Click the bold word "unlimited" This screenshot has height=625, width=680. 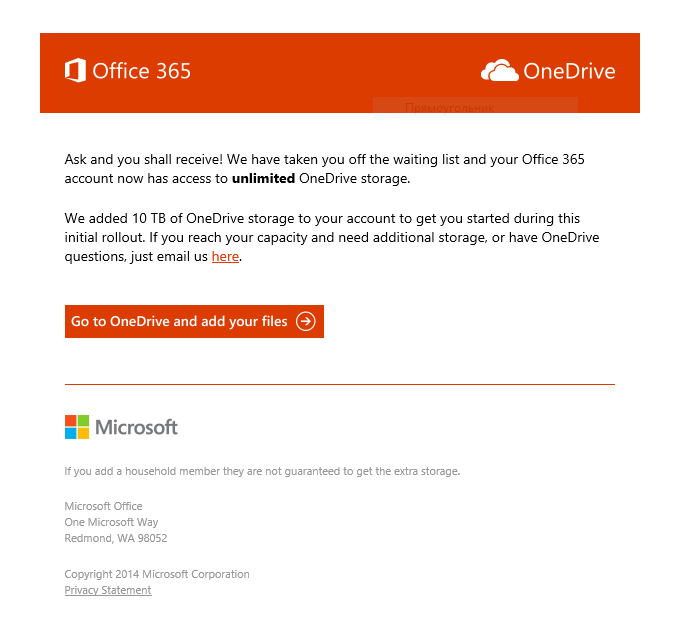(x=263, y=179)
